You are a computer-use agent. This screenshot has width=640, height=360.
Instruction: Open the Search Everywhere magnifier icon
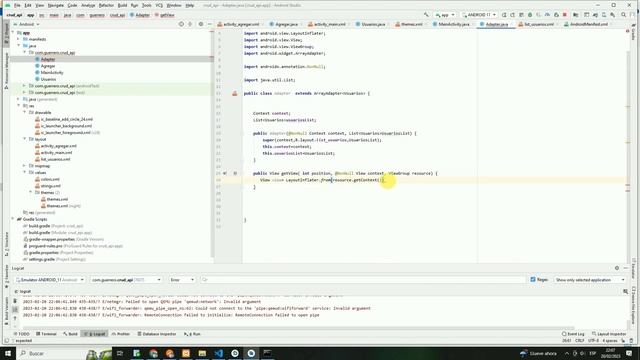click(x=623, y=15)
